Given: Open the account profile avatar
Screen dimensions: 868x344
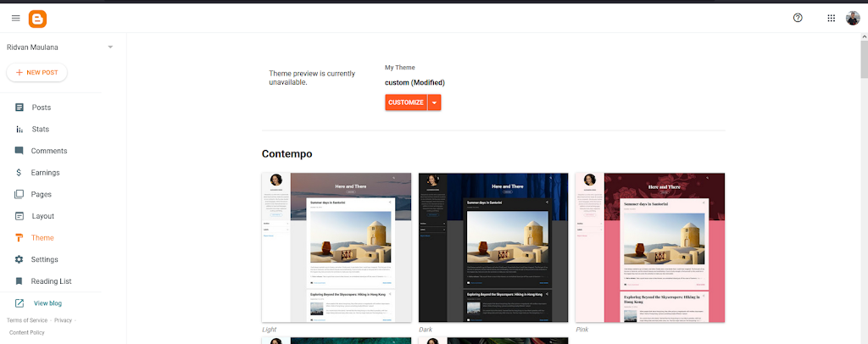Looking at the screenshot, I should pos(853,18).
